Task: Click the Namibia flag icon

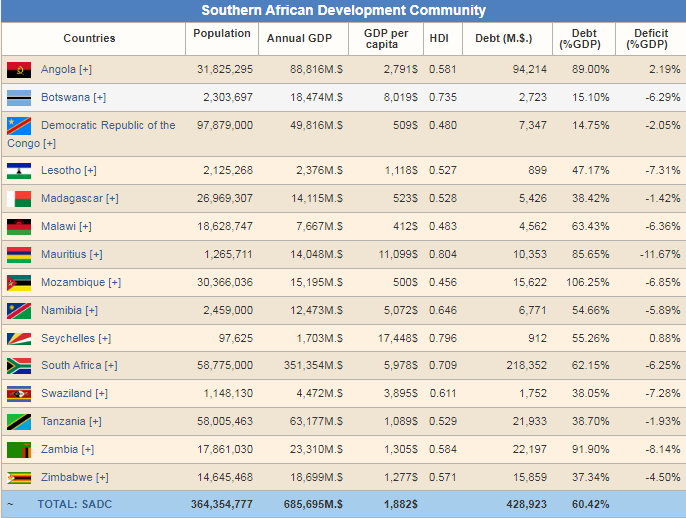Action: tap(19, 311)
